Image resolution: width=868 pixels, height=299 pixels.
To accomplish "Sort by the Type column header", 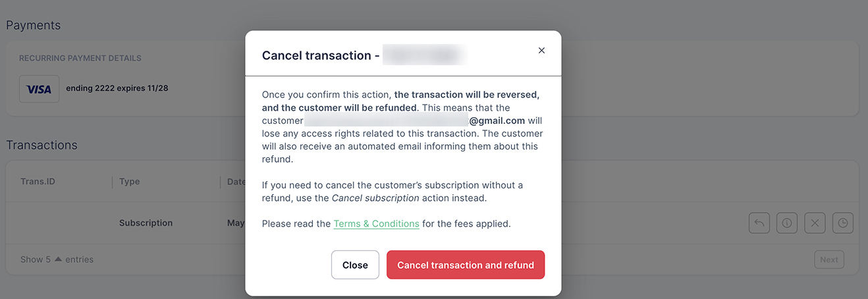I will [129, 182].
